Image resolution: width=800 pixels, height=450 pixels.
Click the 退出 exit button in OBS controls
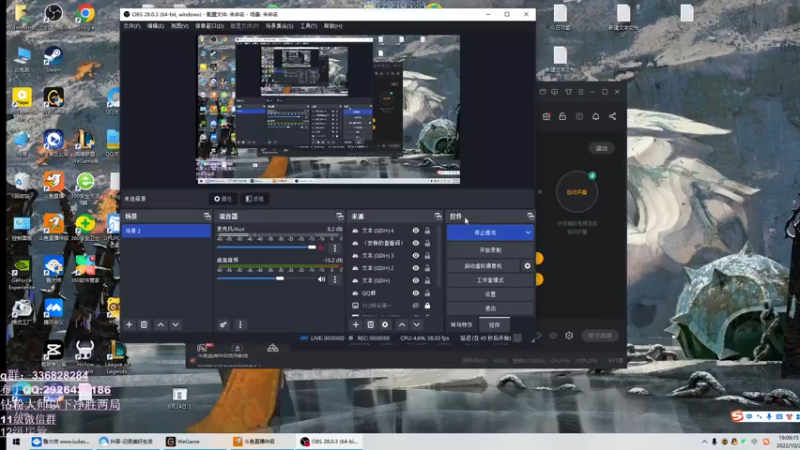[x=490, y=308]
